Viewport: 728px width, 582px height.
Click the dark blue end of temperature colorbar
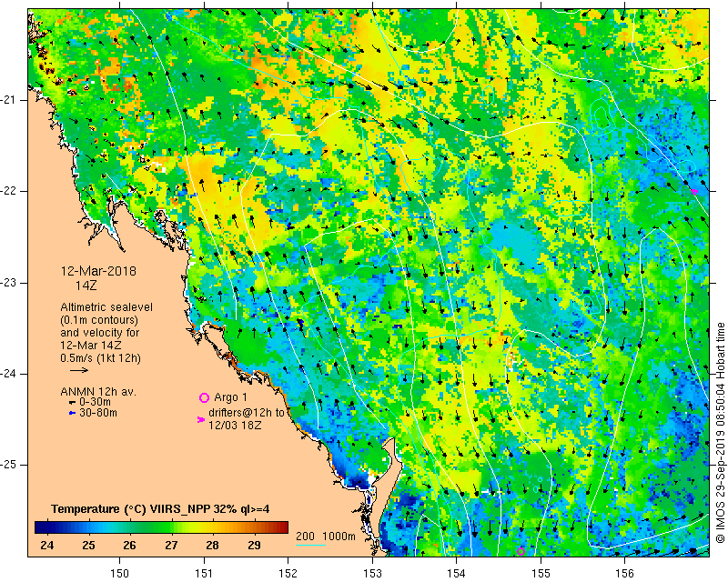42,527
